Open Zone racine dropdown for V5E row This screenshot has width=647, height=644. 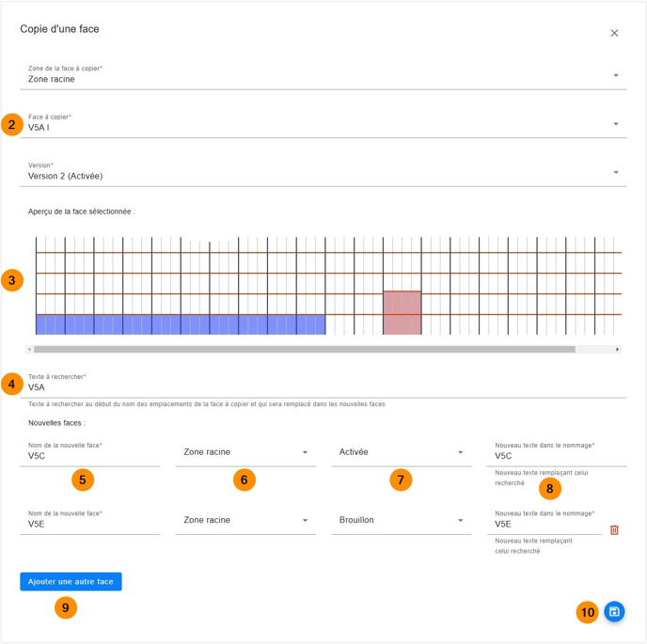tap(245, 520)
